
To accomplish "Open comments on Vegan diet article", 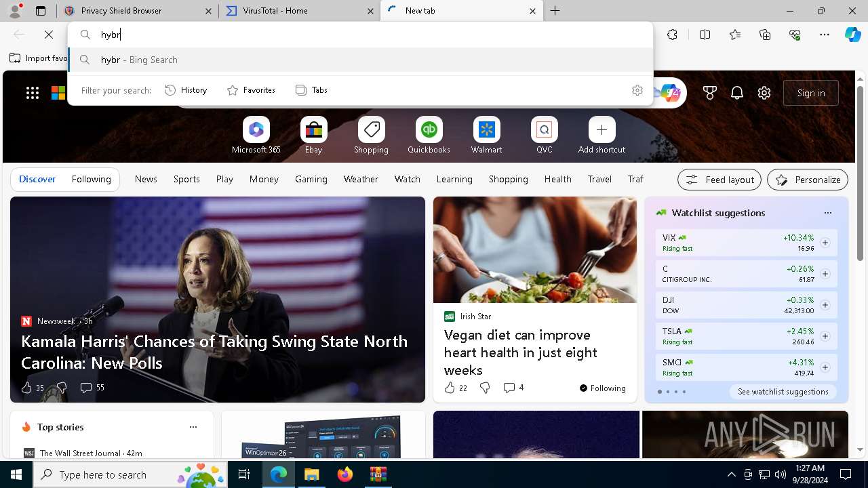I will tap(513, 388).
